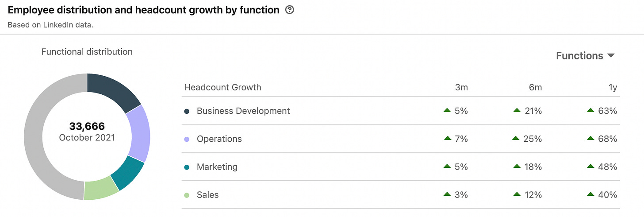Click the help question mark icon
Viewport: 644px width, 217px height.
(290, 10)
